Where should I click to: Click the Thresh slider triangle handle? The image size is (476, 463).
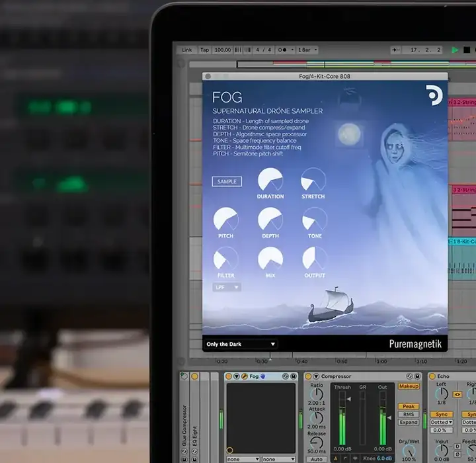(x=349, y=399)
